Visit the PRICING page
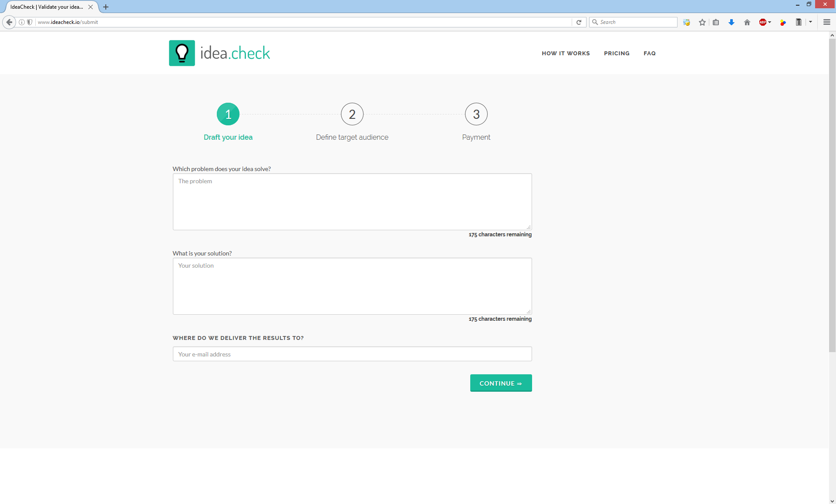 pyautogui.click(x=617, y=53)
